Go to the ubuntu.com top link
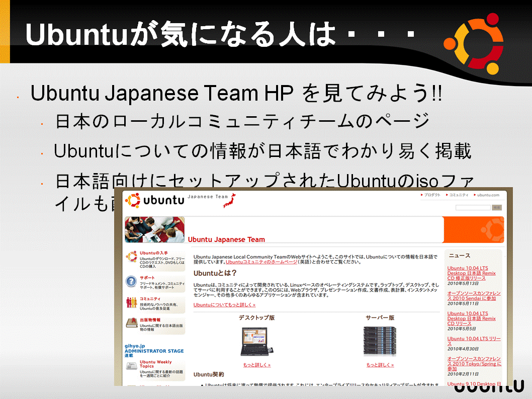Viewport: 532px width, 399px height. (x=487, y=195)
